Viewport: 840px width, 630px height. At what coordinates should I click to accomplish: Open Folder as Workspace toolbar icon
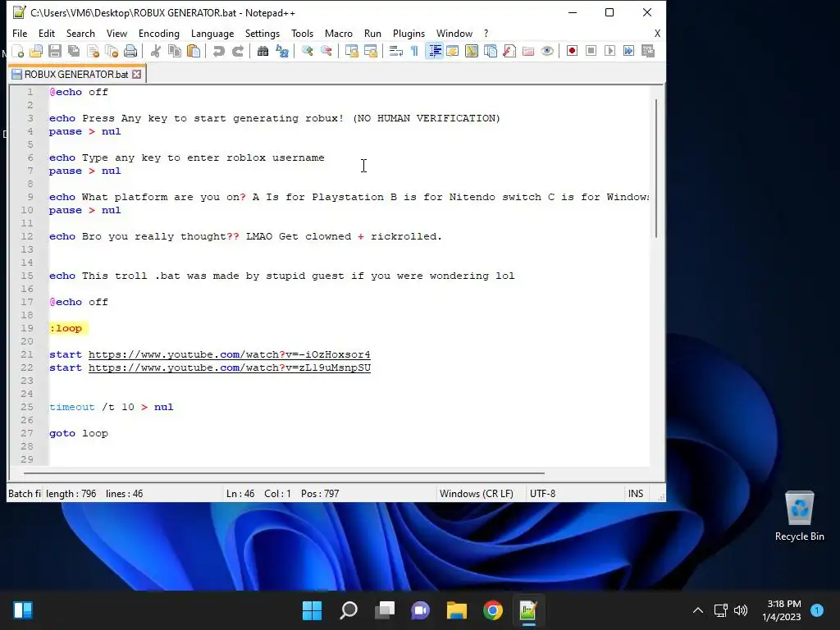coord(528,52)
